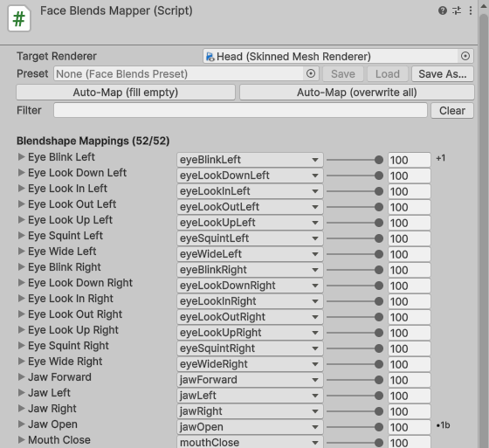489x448 pixels.
Task: Click the Jaw Forward value field 100
Action: 410,380
